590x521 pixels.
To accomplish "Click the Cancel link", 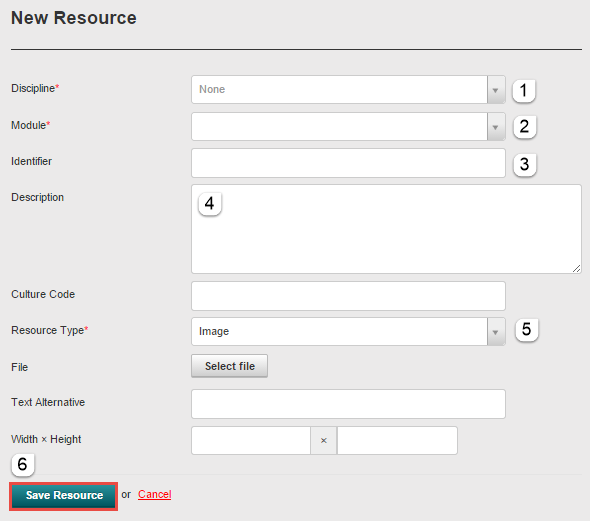I will (x=154, y=494).
